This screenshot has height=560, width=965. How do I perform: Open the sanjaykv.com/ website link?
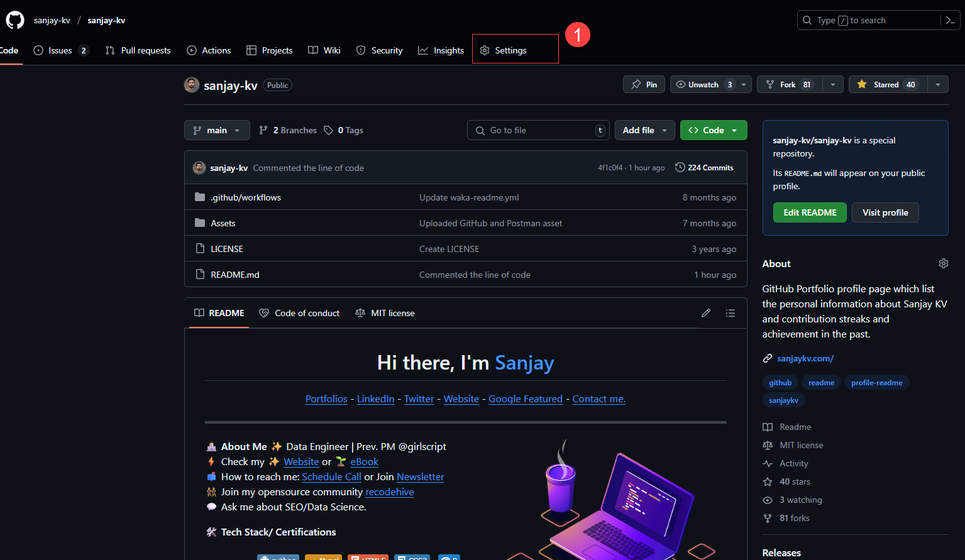coord(805,358)
